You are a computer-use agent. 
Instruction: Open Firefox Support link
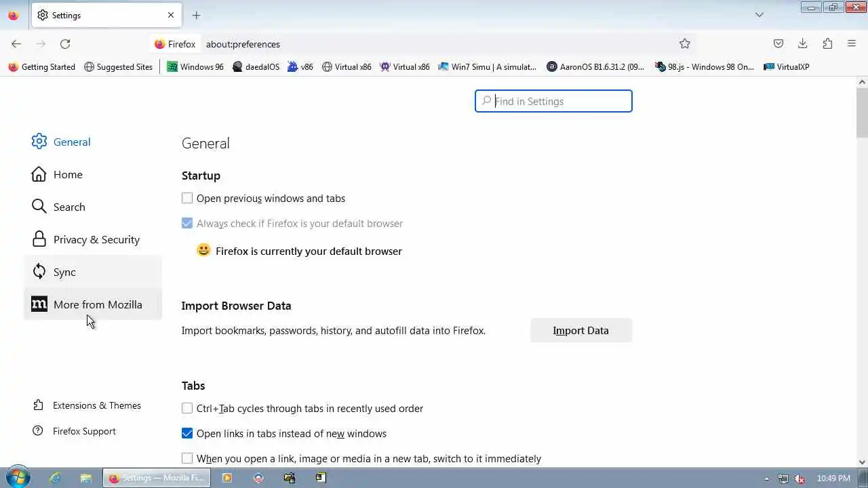coord(75,431)
